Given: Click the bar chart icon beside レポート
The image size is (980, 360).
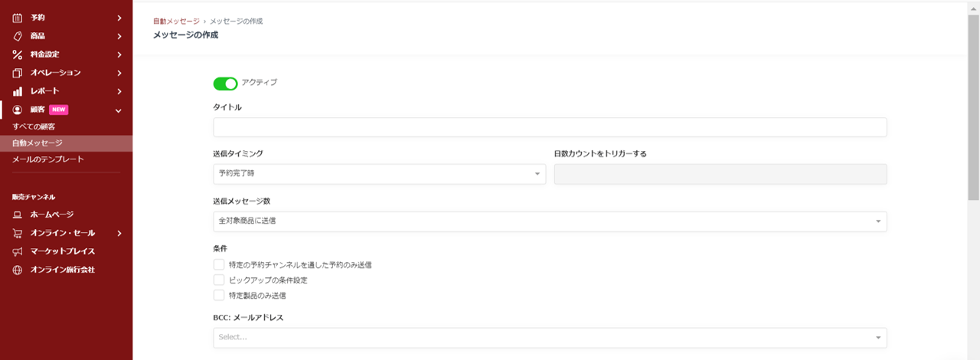Looking at the screenshot, I should 18,91.
